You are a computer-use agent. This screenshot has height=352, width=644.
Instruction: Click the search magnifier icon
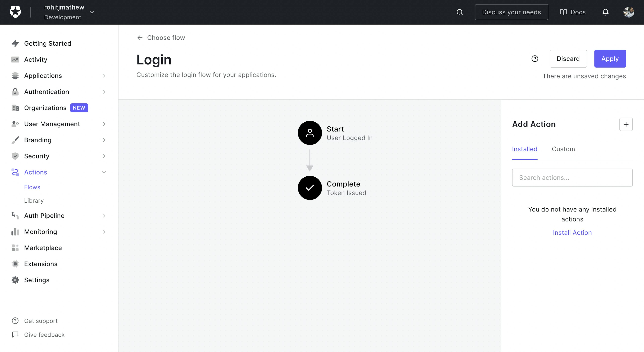tap(459, 12)
